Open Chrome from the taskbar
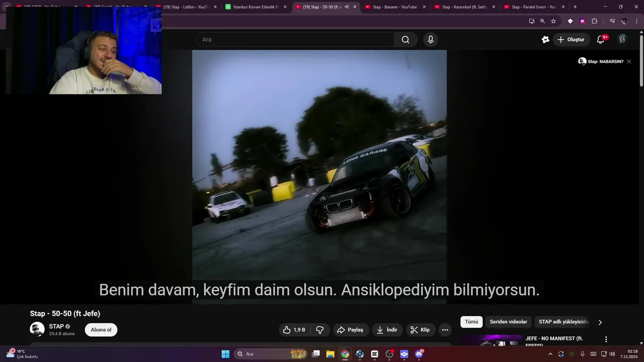644x362 pixels. (345, 354)
